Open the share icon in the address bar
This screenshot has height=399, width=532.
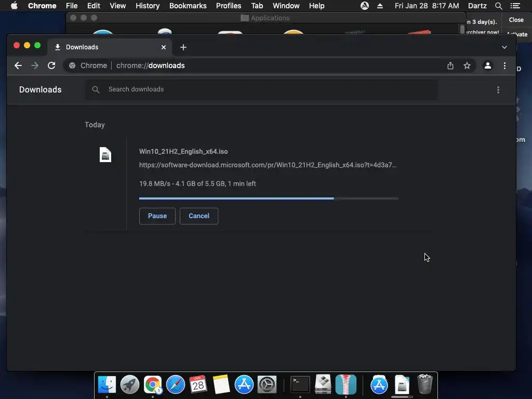tap(450, 65)
